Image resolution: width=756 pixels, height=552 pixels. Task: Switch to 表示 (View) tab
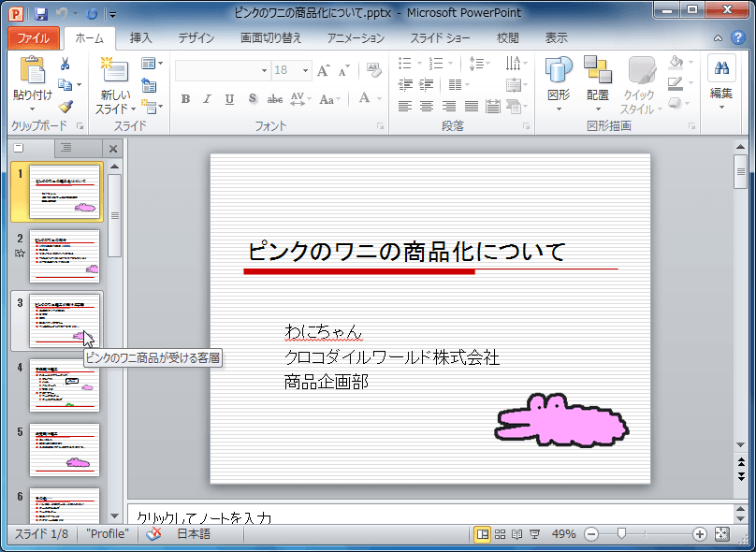click(x=557, y=38)
